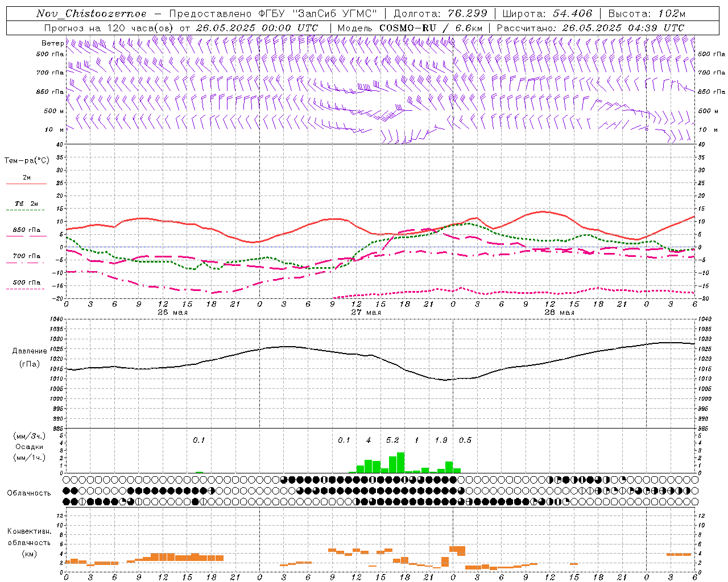Click the '(гПа)' unit under Давление
728x582 pixels.
pos(29,364)
